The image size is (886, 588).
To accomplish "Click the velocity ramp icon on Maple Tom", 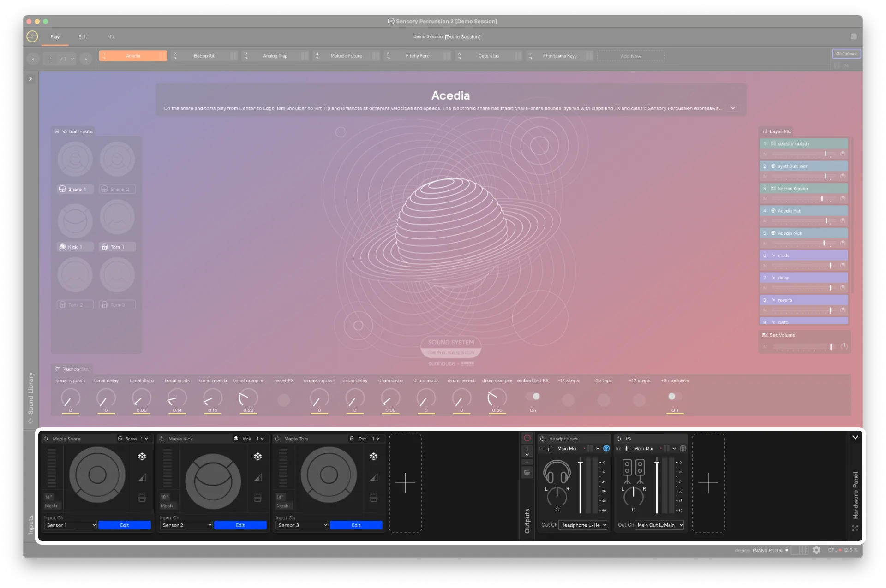I will [x=374, y=477].
